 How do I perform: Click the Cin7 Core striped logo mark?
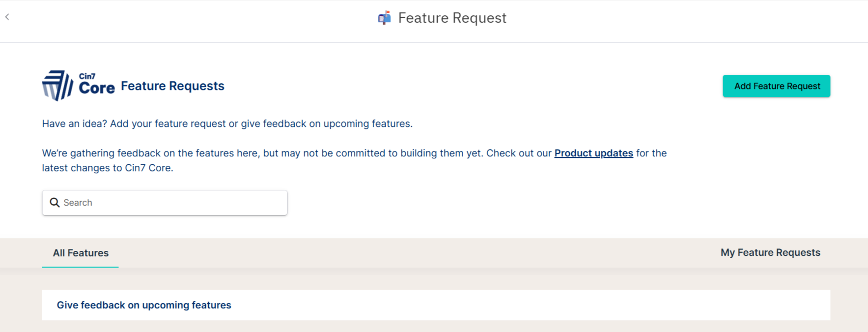(x=57, y=86)
